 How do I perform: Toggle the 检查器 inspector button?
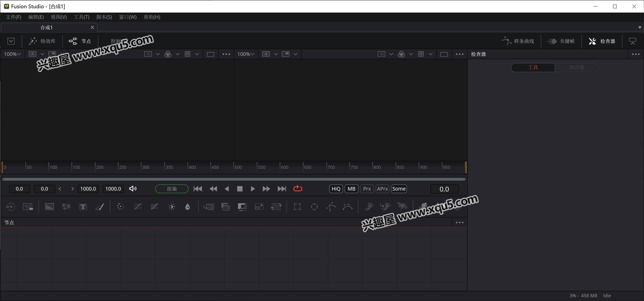[x=602, y=41]
